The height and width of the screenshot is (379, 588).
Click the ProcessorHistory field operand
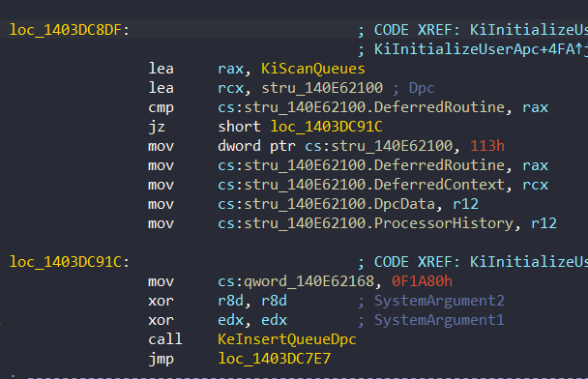[444, 223]
